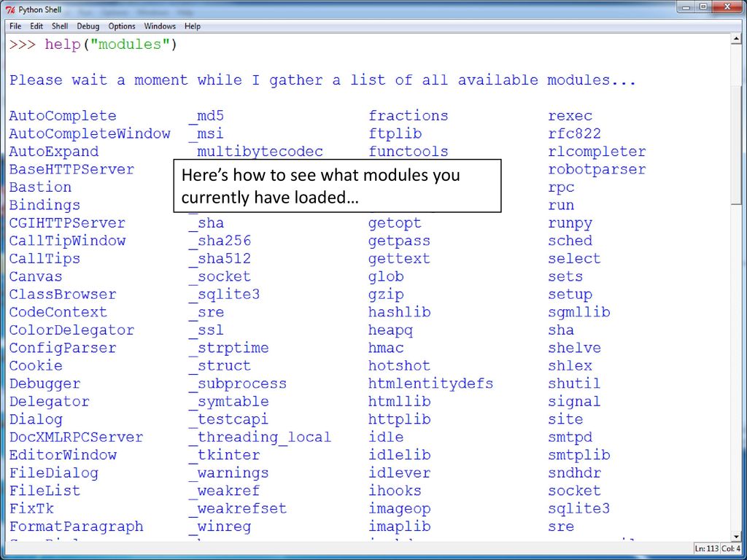Minimize the Python Shell window
Viewport: 747px width, 560px height.
(687, 7)
